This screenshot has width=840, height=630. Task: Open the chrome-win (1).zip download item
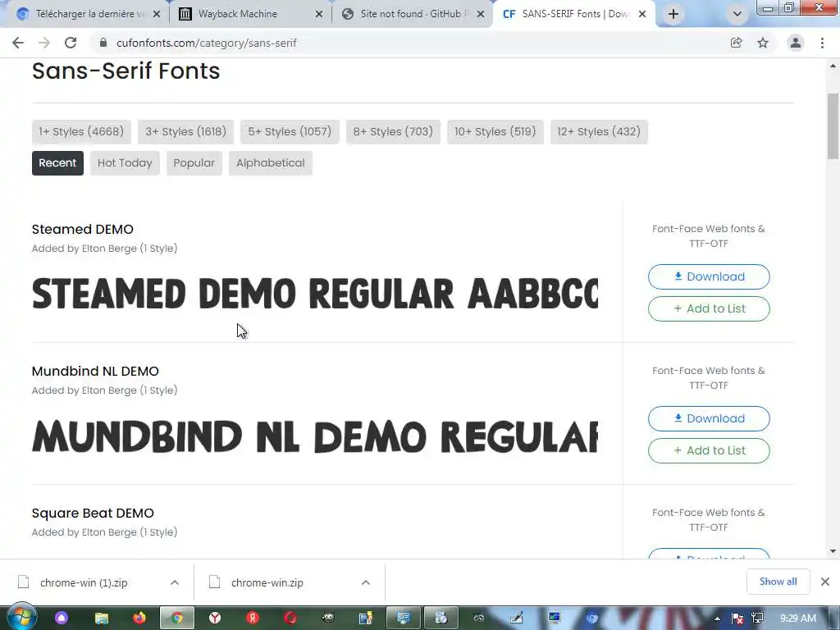[84, 582]
